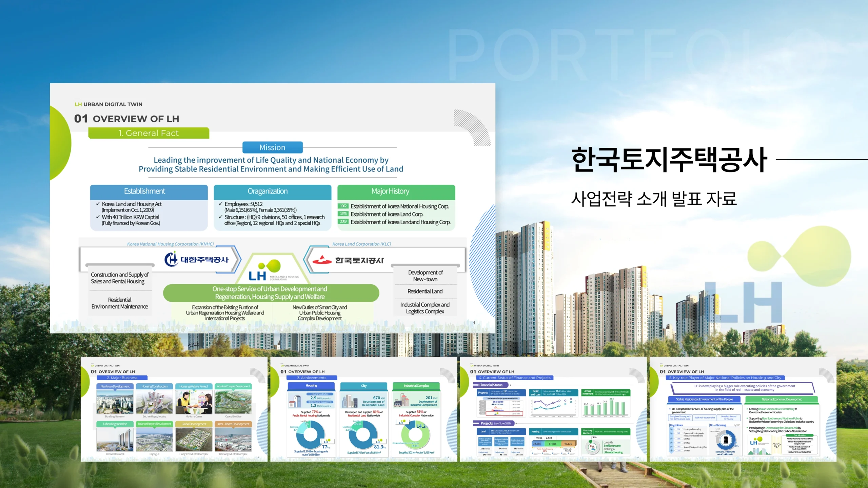
Task: Click the checkmark beside With 40 Trillion KRW Capital
Action: pyautogui.click(x=98, y=217)
